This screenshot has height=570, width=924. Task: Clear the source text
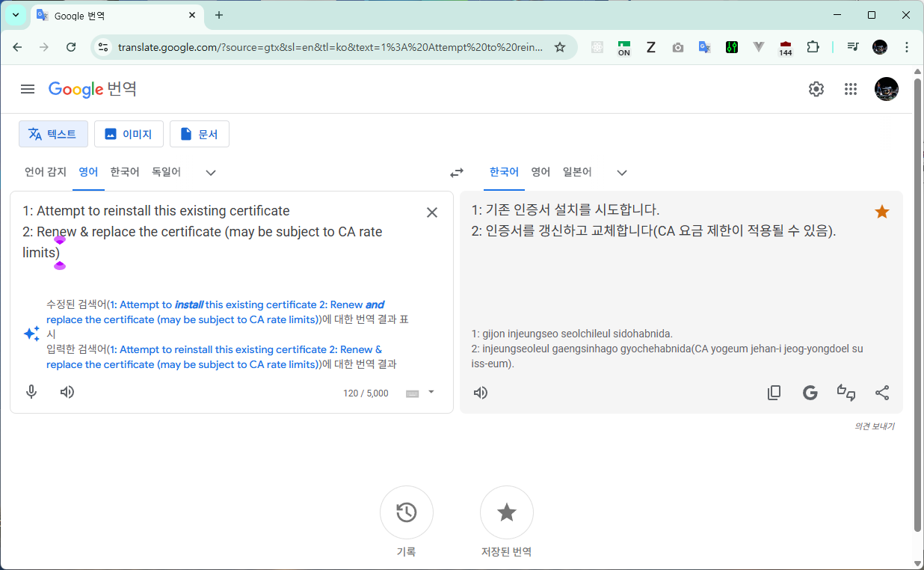coord(432,212)
